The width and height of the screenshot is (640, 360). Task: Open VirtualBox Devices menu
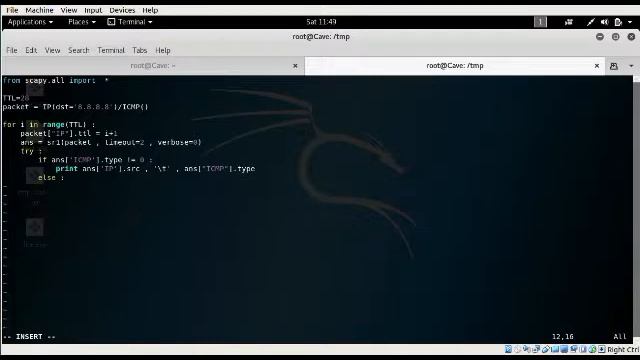pyautogui.click(x=122, y=10)
